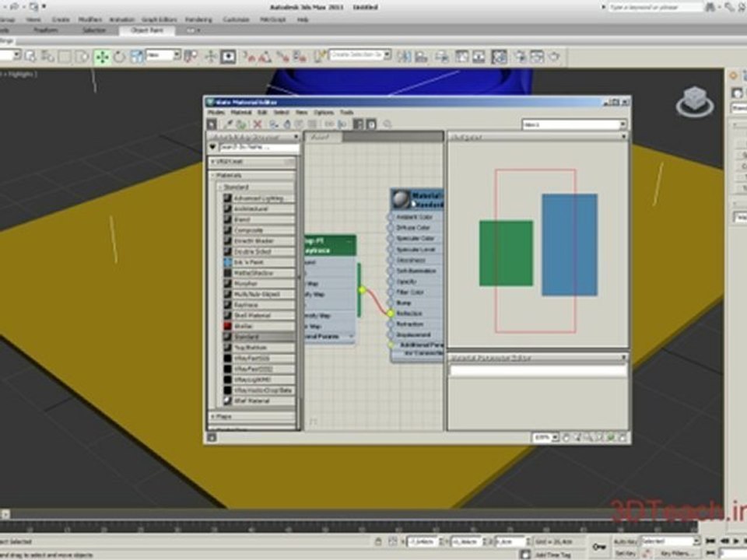Click Assign Material to Selection icon
The image size is (747, 560).
click(241, 124)
